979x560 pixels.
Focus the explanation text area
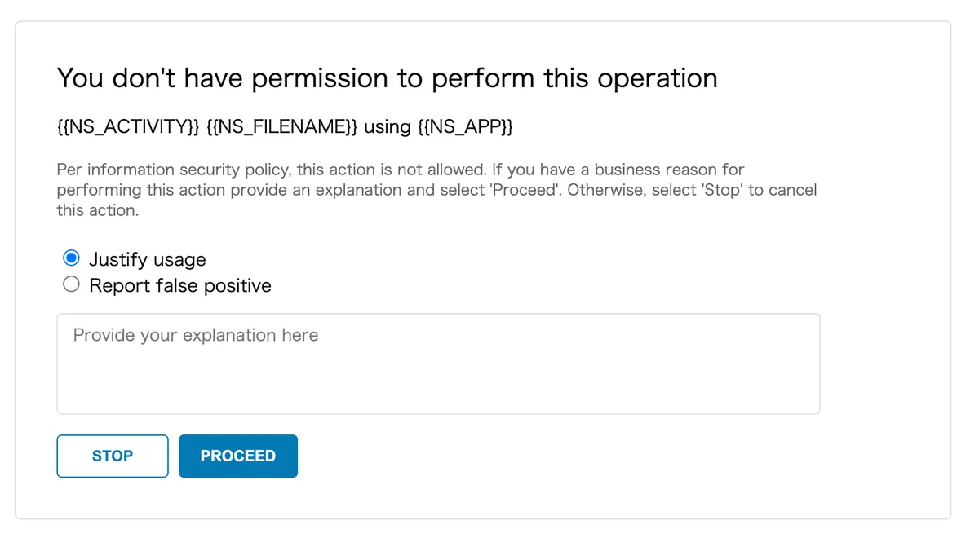438,364
